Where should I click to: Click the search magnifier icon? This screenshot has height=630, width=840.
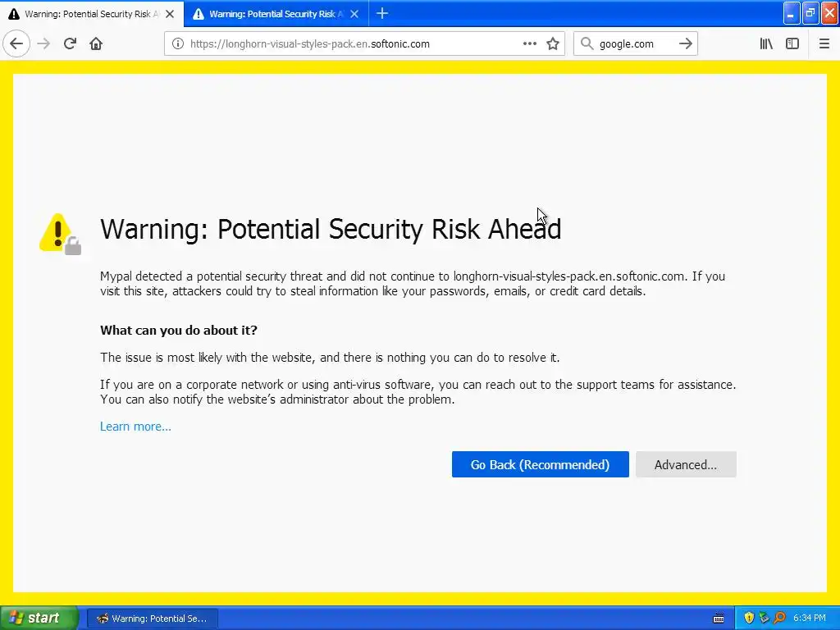[x=587, y=44]
